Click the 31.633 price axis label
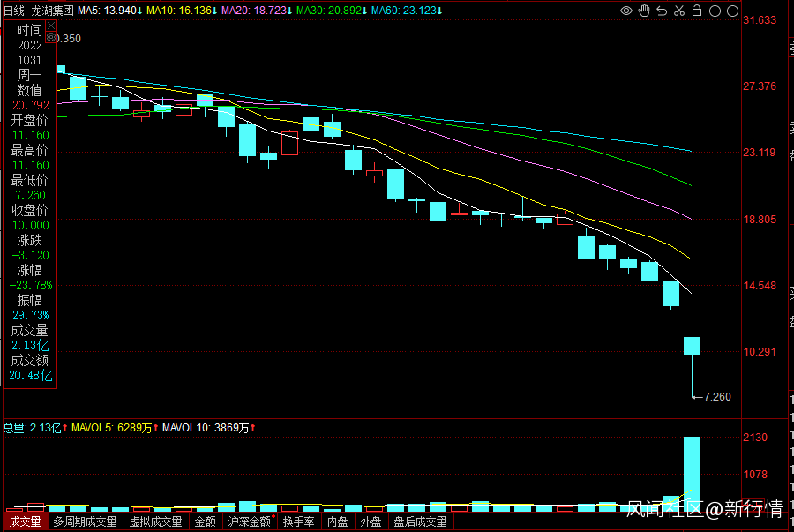Viewport: 794px width, 532px height. [x=760, y=20]
